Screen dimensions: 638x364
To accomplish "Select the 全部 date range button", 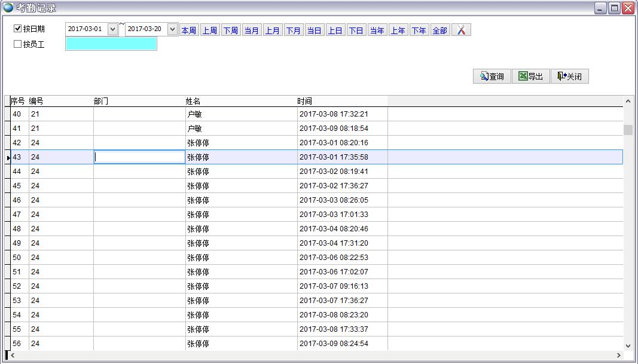I will [x=439, y=30].
